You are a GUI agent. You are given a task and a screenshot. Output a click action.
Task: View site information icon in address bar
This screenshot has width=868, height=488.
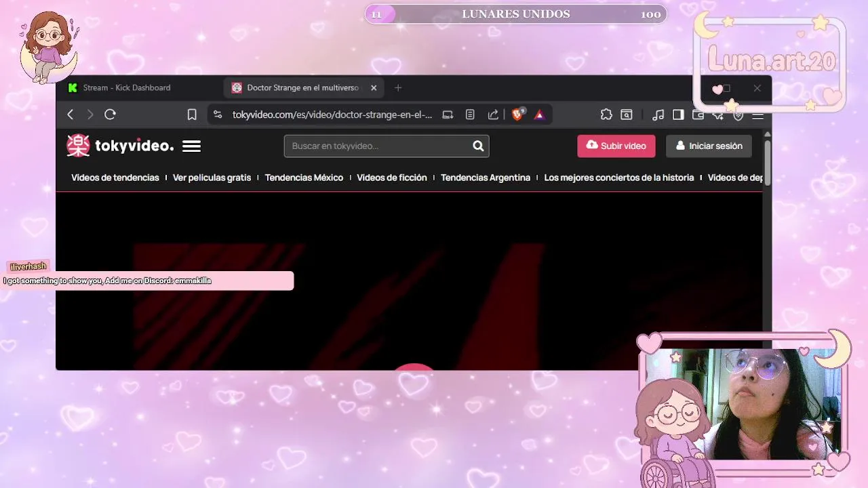point(217,115)
